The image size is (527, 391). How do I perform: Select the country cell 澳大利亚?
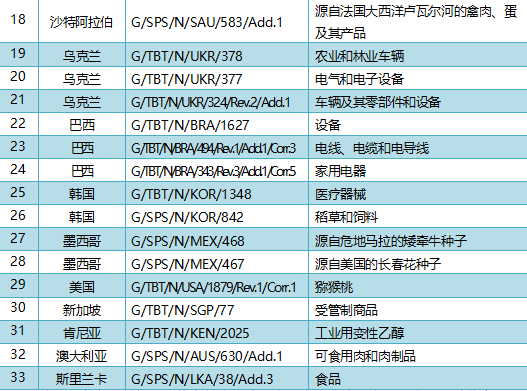(82, 355)
